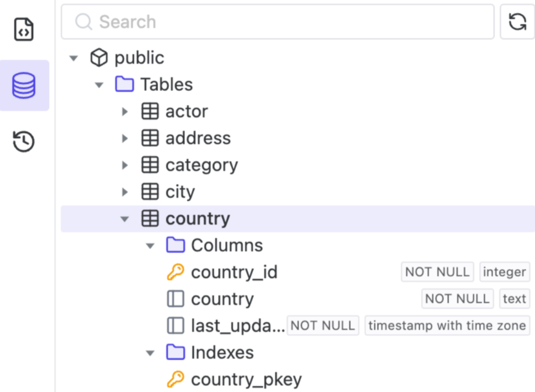535x392 pixels.
Task: Focus the Search input field
Action: point(278,22)
